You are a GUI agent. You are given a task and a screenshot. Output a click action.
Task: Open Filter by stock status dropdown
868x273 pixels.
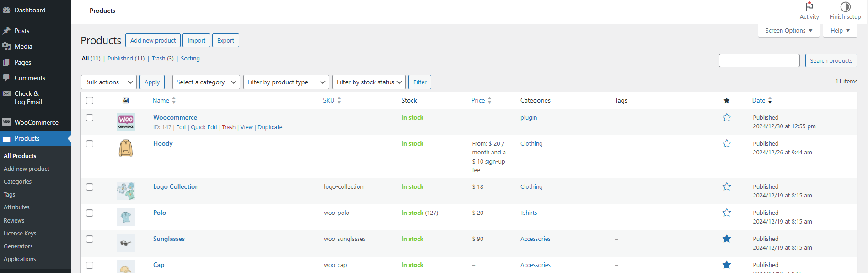pos(369,82)
